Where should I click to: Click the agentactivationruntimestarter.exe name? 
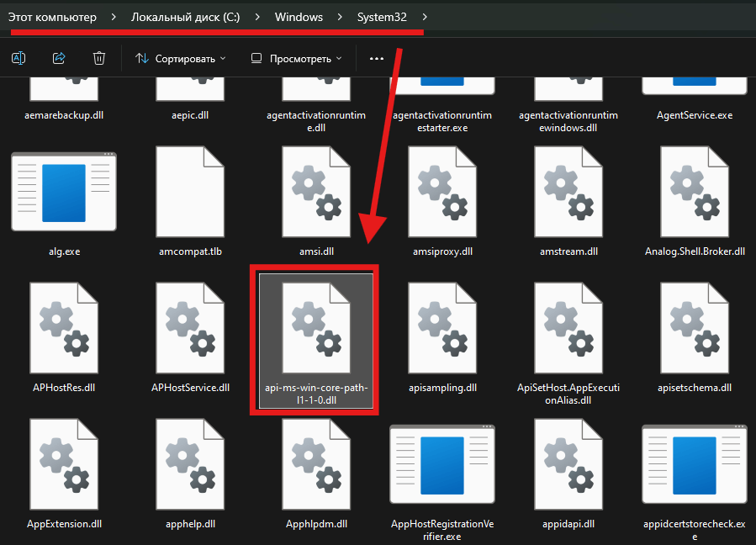coord(442,122)
